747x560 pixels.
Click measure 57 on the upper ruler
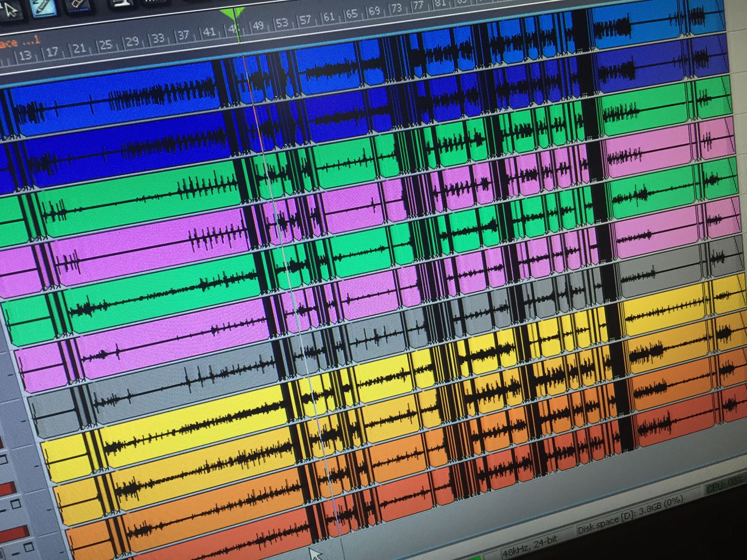[x=306, y=20]
